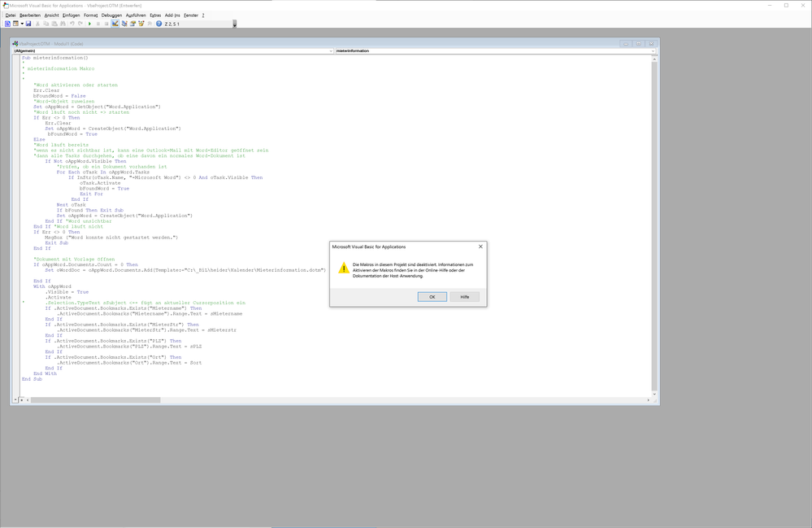Click the 'End With' code line
Image resolution: width=812 pixels, height=528 pixels.
tap(45, 373)
